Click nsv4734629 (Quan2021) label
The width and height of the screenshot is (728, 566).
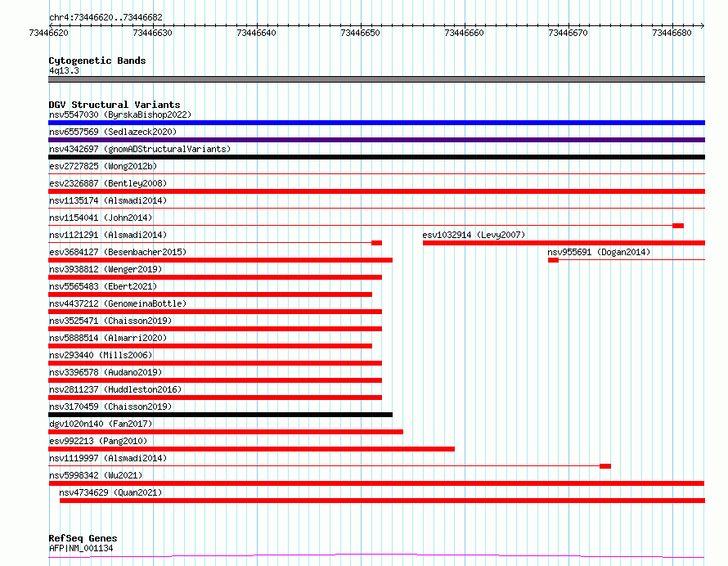click(x=110, y=492)
